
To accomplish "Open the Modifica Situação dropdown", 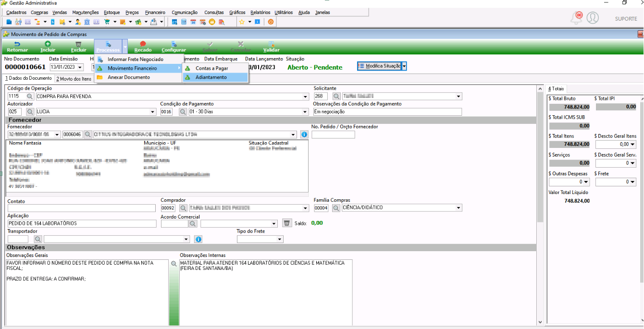I will 405,66.
